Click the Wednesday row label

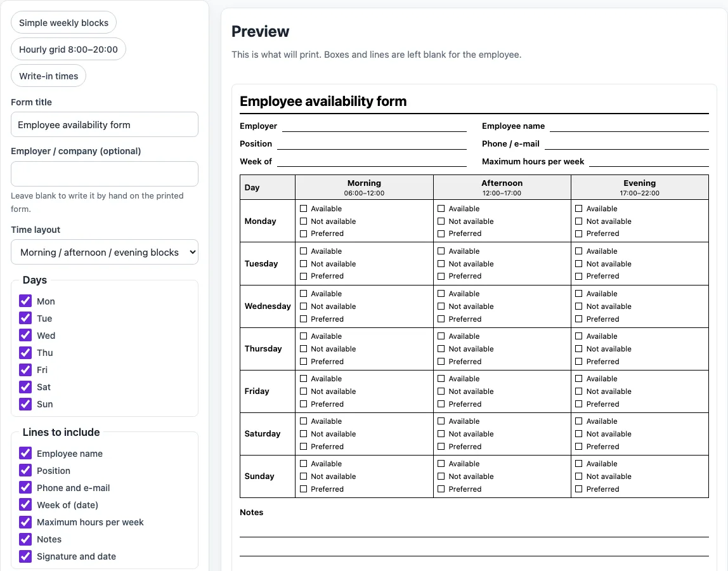[x=268, y=306]
